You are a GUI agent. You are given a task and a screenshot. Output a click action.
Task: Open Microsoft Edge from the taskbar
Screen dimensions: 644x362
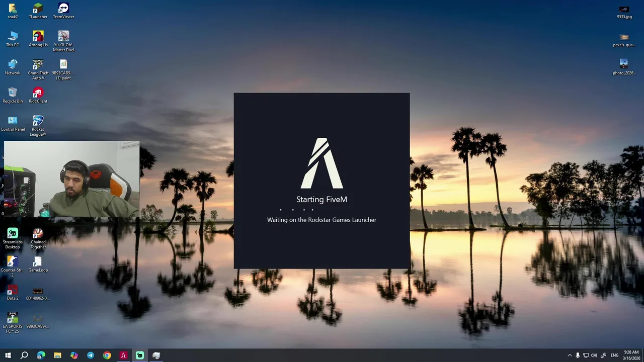click(x=41, y=355)
